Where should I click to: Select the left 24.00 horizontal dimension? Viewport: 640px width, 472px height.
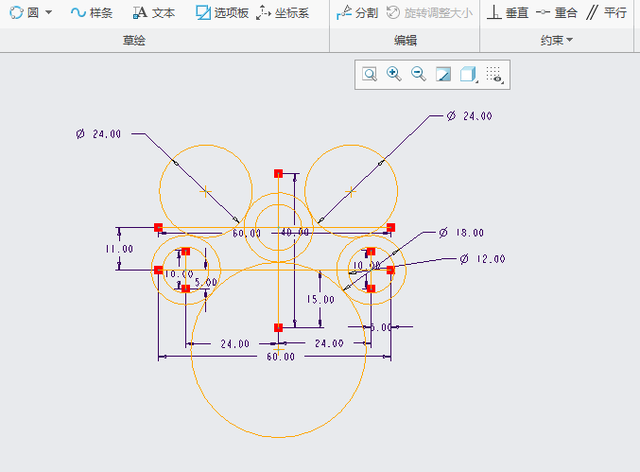tap(235, 344)
